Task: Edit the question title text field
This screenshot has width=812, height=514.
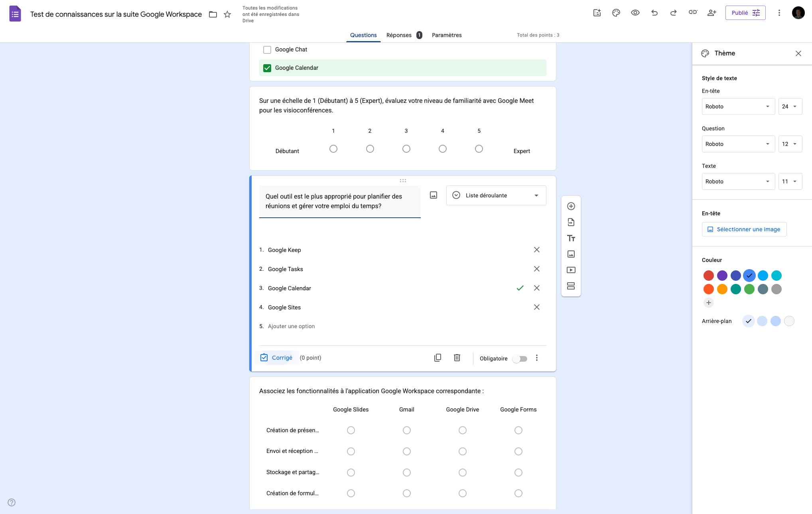Action: [x=340, y=201]
